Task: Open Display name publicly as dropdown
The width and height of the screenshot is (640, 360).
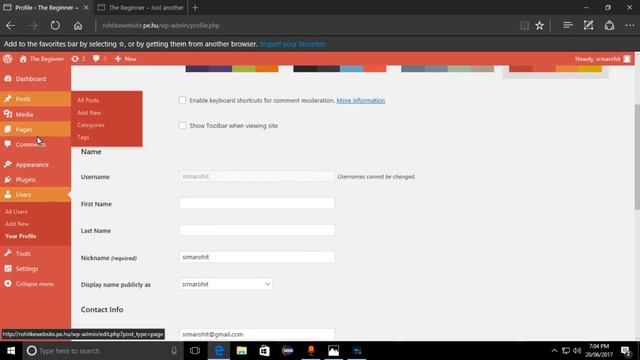Action: [226, 284]
